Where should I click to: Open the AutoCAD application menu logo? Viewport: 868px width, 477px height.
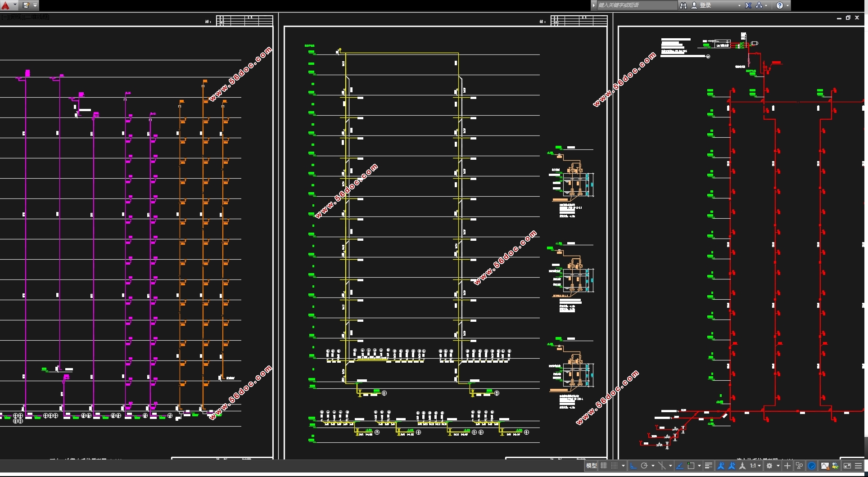pos(5,5)
